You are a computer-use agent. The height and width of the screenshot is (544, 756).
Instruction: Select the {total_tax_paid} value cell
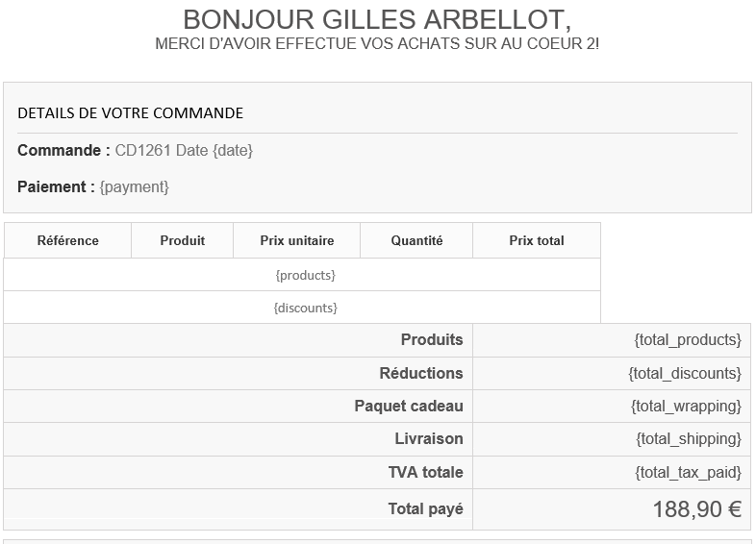pos(688,472)
